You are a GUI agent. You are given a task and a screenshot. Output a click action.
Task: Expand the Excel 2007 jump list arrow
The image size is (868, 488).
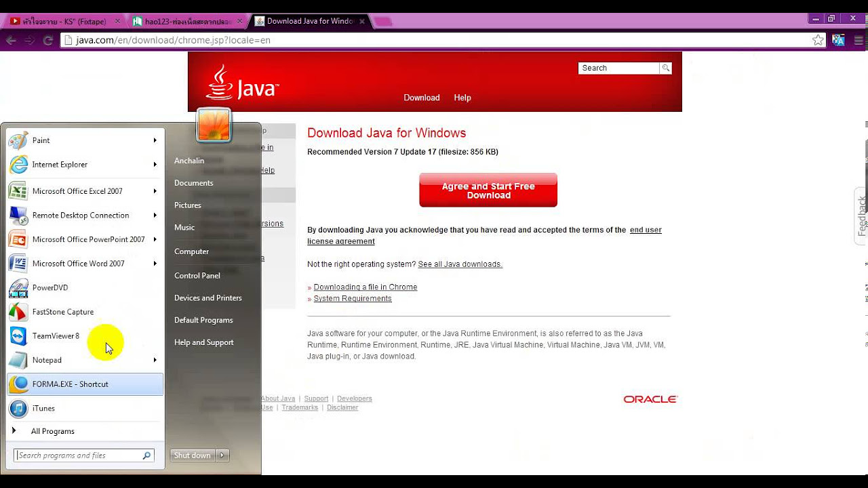click(155, 191)
